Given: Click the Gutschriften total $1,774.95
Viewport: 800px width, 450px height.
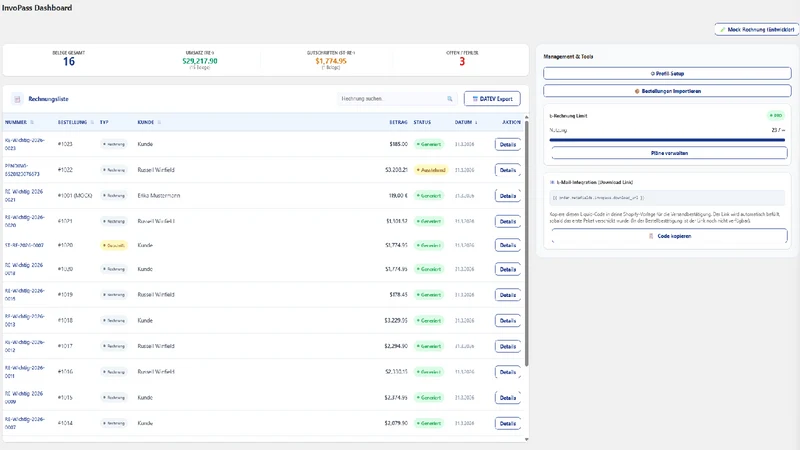Looking at the screenshot, I should click(331, 61).
